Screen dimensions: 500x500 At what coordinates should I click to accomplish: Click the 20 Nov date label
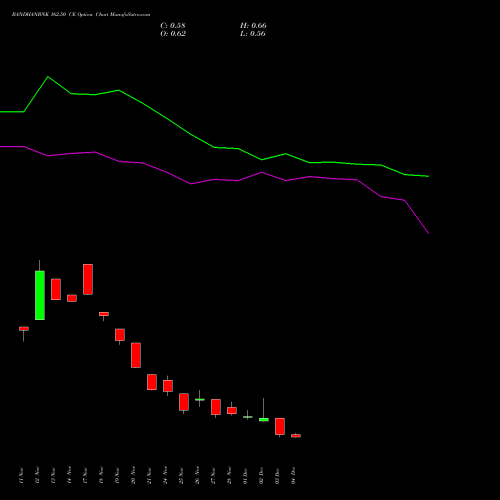coord(133,475)
